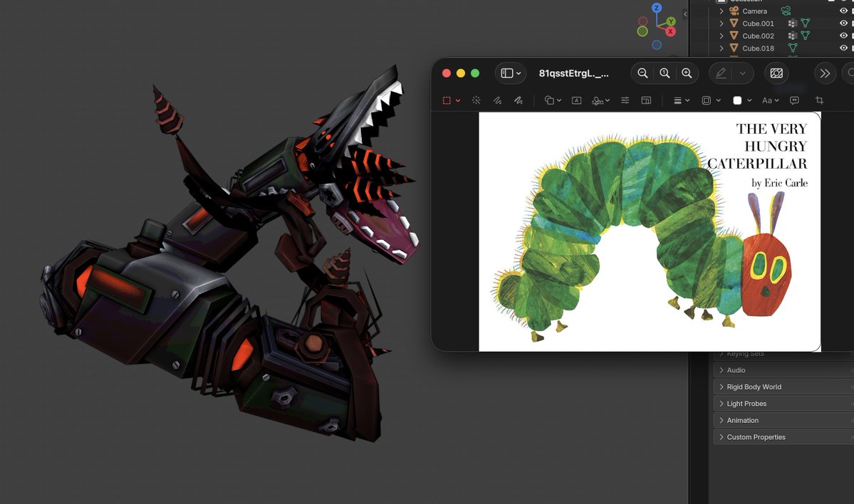
Task: Zoom out in Preview window
Action: [642, 73]
